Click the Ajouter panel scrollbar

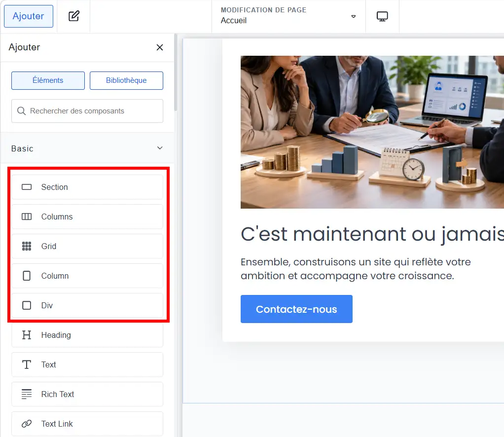176,73
